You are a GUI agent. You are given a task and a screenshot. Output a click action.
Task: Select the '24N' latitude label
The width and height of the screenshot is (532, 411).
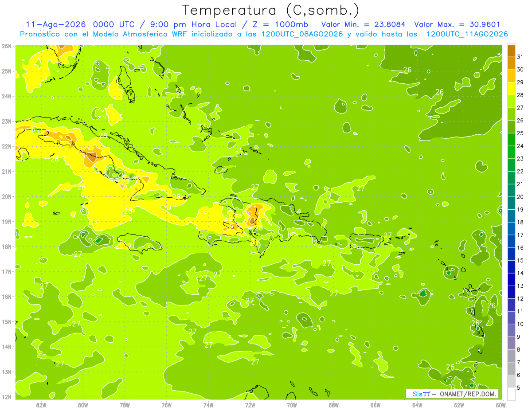(x=7, y=96)
